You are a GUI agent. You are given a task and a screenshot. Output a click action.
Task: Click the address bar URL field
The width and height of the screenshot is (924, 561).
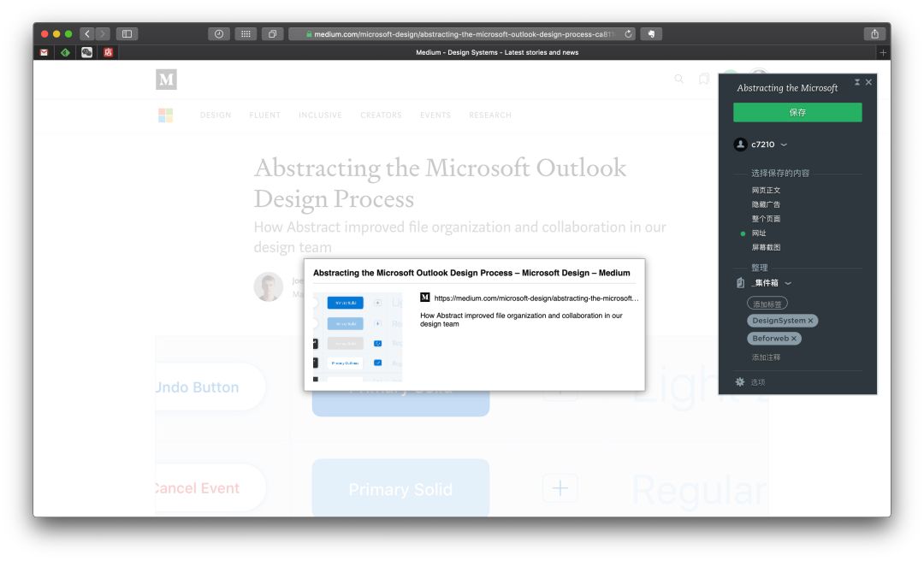[x=462, y=33]
